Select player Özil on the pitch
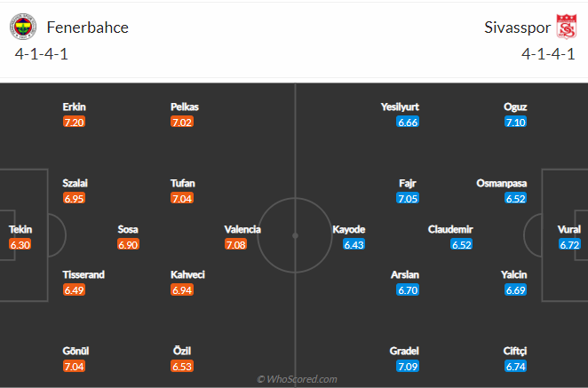This screenshot has width=588, height=388. pos(182,351)
